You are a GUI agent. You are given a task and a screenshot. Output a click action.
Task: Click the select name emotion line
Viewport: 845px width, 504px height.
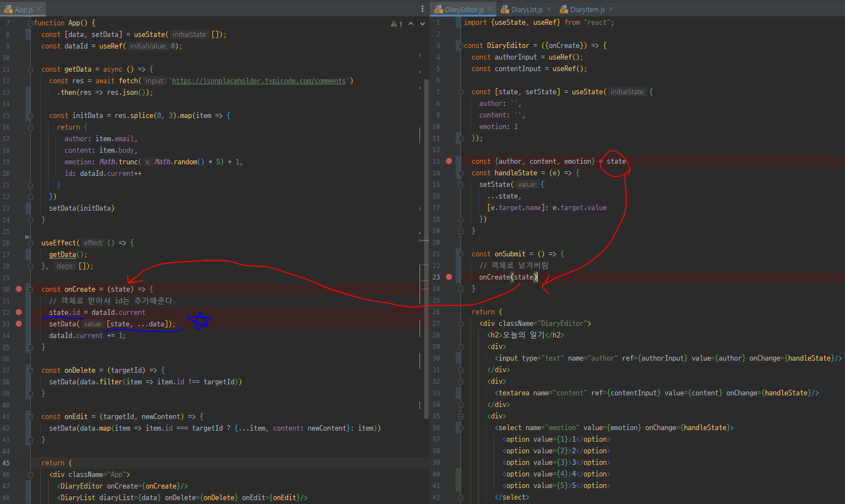pos(614,427)
